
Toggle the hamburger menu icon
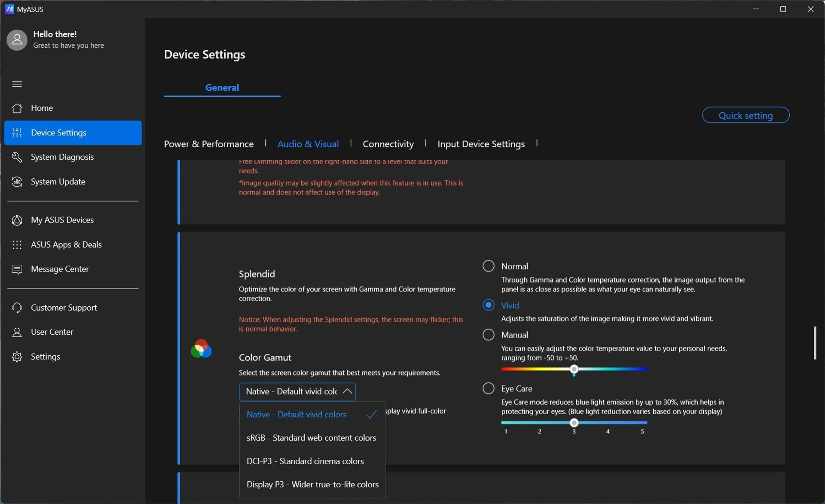tap(17, 84)
